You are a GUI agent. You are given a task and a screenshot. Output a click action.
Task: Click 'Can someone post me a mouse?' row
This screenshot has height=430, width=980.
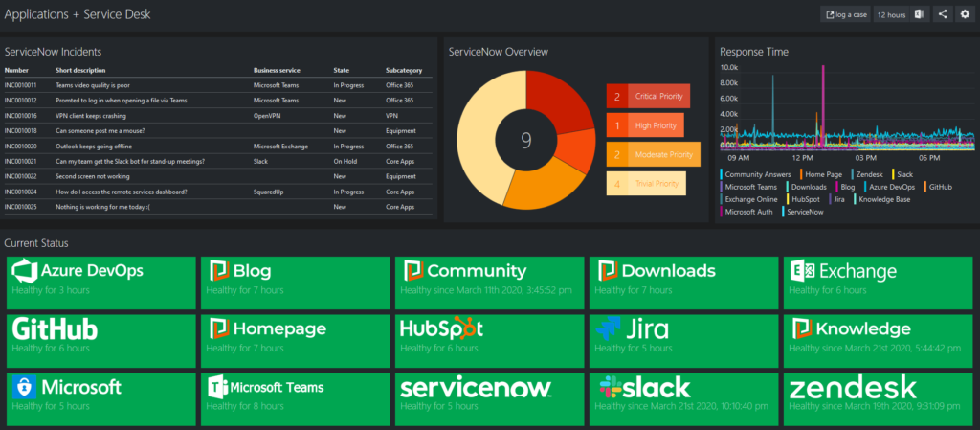pyautogui.click(x=218, y=130)
